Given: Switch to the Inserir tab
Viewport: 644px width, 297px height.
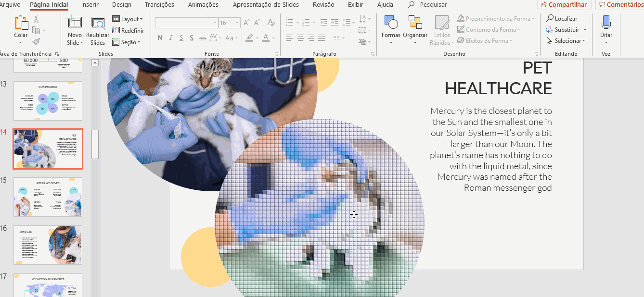Looking at the screenshot, I should point(90,5).
